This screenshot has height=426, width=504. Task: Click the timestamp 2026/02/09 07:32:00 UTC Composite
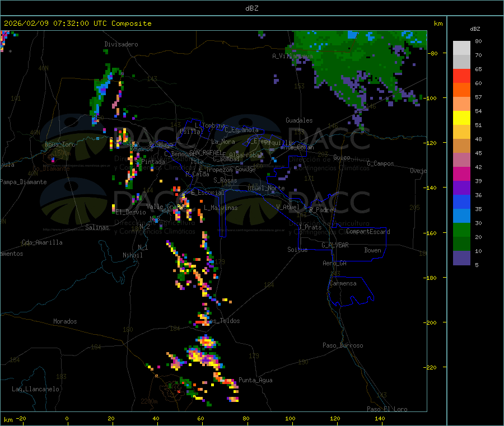click(x=77, y=24)
